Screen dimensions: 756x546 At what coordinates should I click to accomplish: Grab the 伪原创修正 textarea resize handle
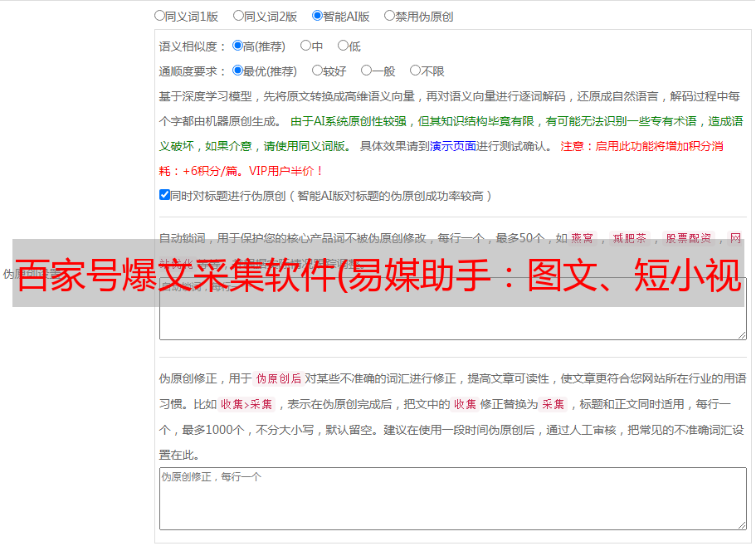click(x=742, y=525)
